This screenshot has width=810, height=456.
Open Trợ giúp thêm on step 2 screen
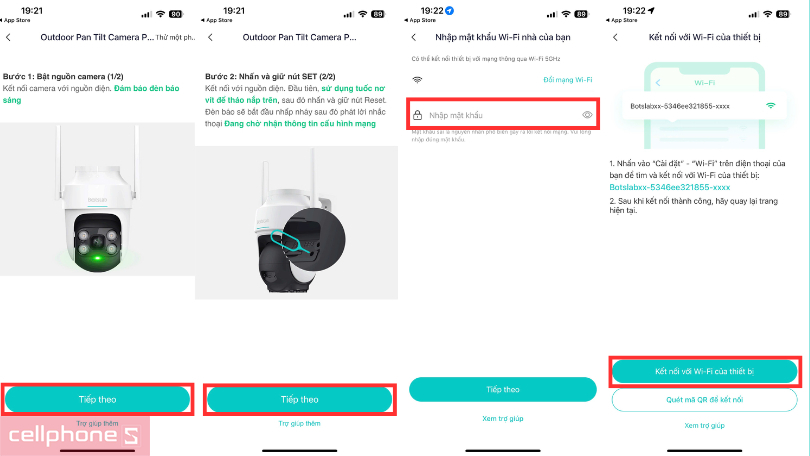point(300,423)
